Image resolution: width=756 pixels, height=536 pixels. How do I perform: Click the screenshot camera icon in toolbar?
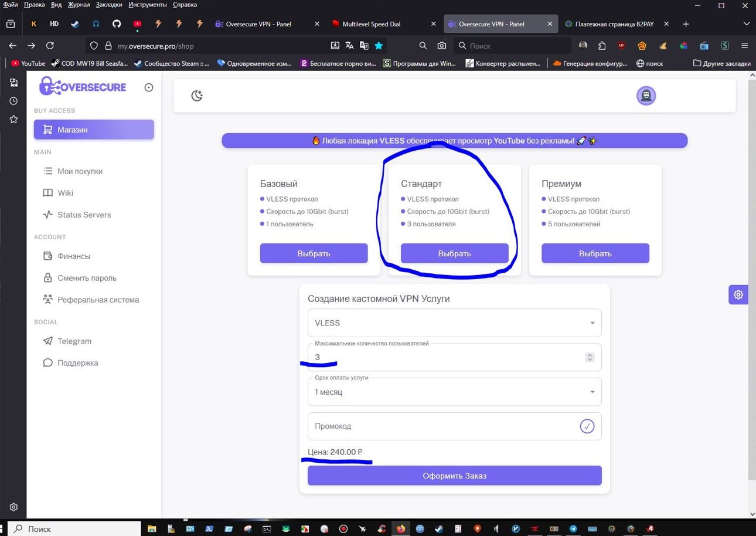(442, 46)
